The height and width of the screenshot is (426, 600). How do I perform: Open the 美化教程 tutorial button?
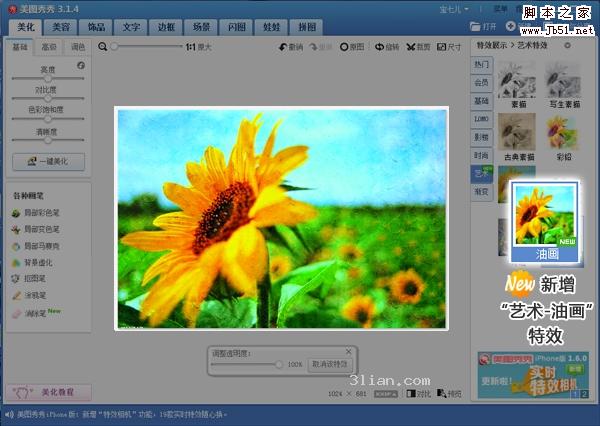49,392
